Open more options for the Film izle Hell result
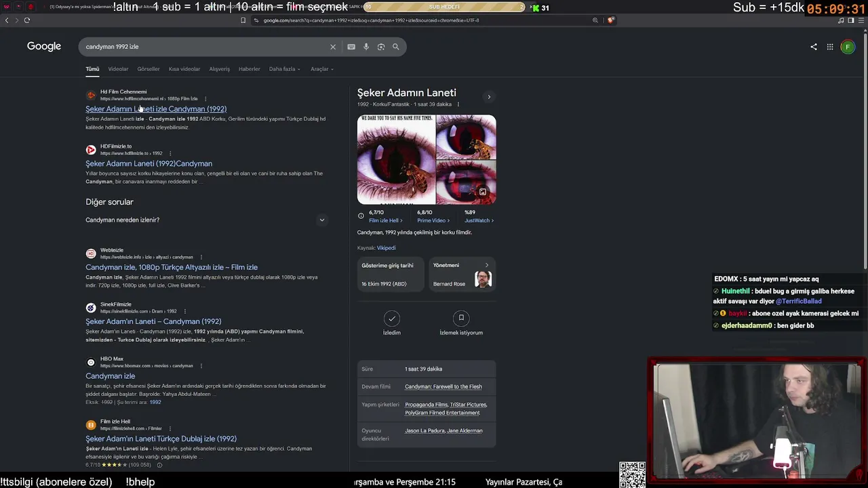The height and width of the screenshot is (488, 868). click(x=170, y=428)
